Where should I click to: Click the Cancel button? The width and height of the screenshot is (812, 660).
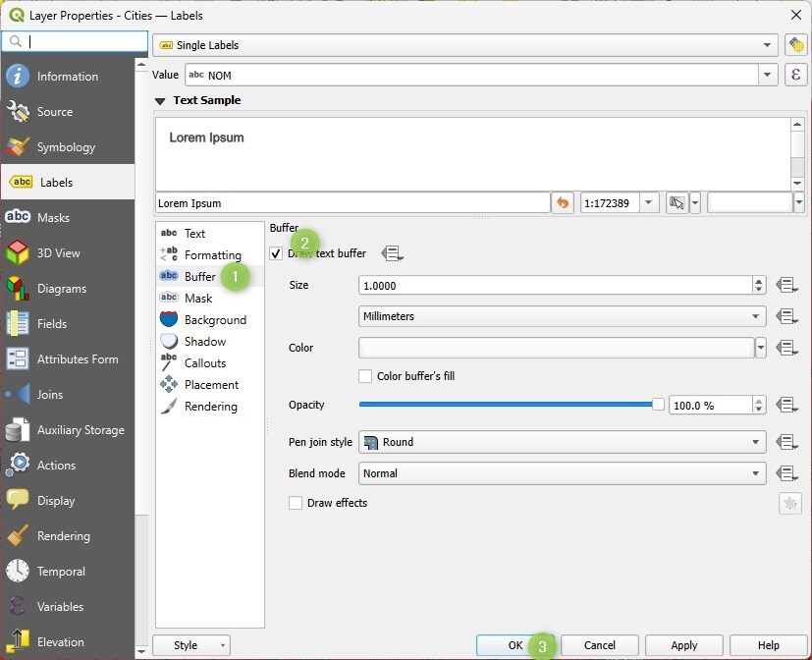click(x=599, y=645)
